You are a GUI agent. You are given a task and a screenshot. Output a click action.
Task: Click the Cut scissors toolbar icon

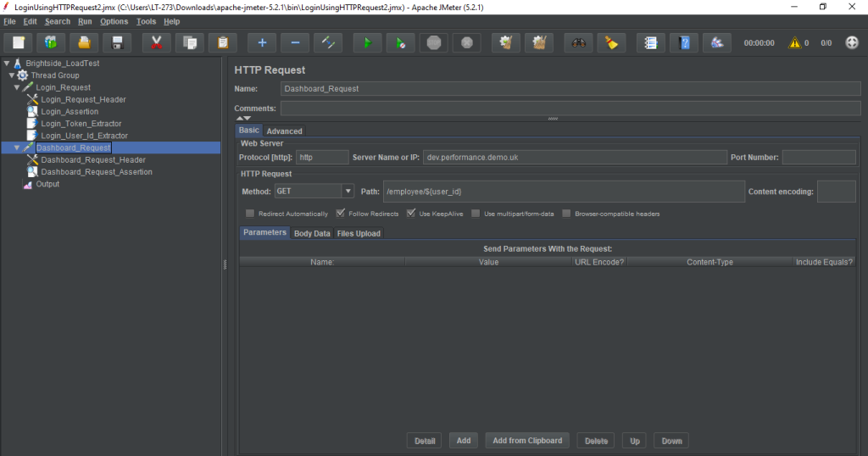point(156,42)
